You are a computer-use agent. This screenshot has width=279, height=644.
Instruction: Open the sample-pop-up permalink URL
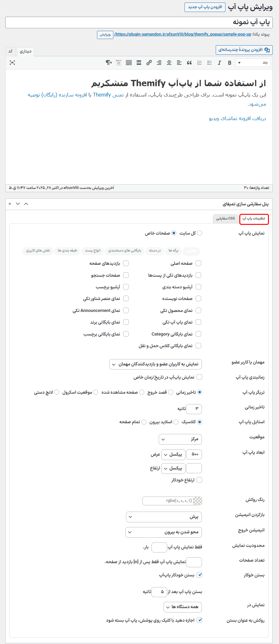tap(183, 34)
